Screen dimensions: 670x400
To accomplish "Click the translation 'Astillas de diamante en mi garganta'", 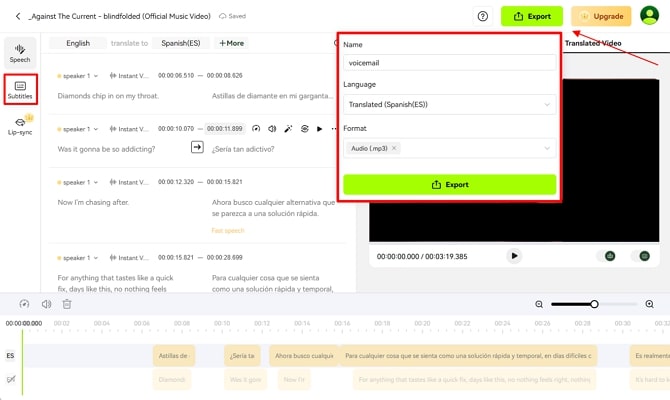I will [273, 96].
